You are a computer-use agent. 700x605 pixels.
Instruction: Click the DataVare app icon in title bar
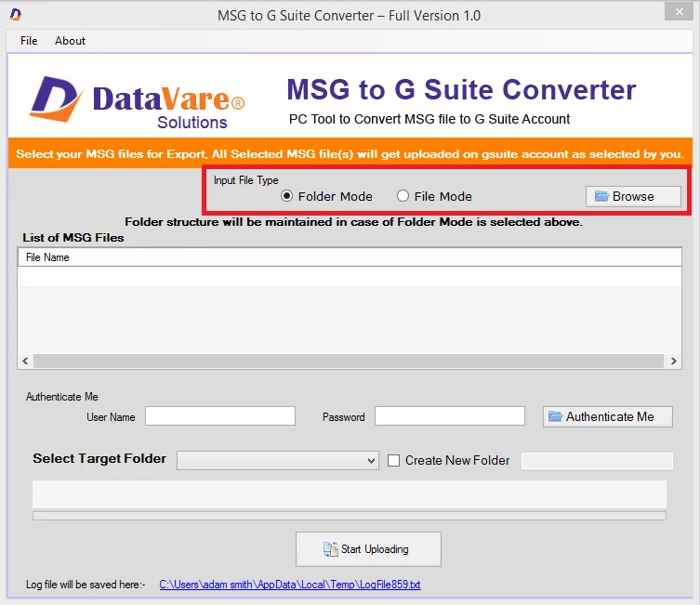pos(16,15)
